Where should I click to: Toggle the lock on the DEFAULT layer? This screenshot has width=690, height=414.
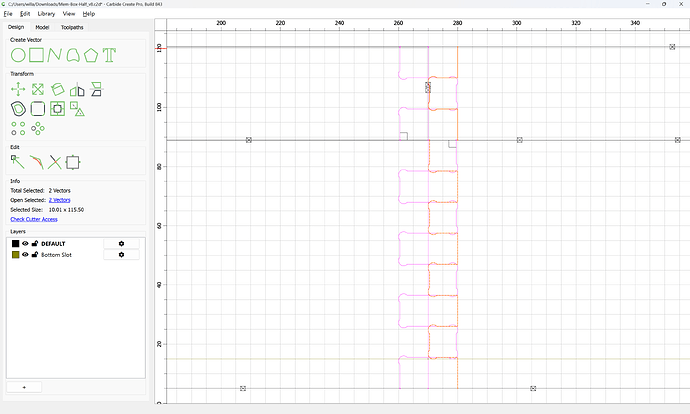[x=35, y=243]
